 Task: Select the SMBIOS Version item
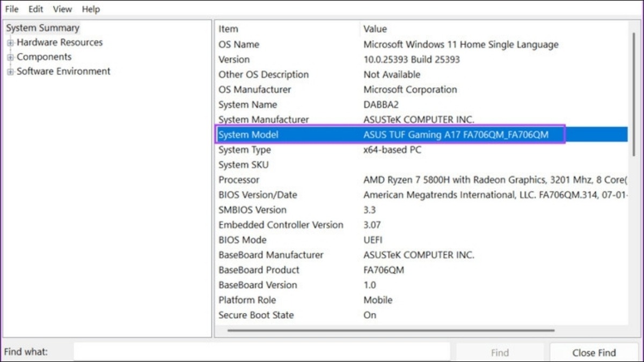pyautogui.click(x=252, y=210)
